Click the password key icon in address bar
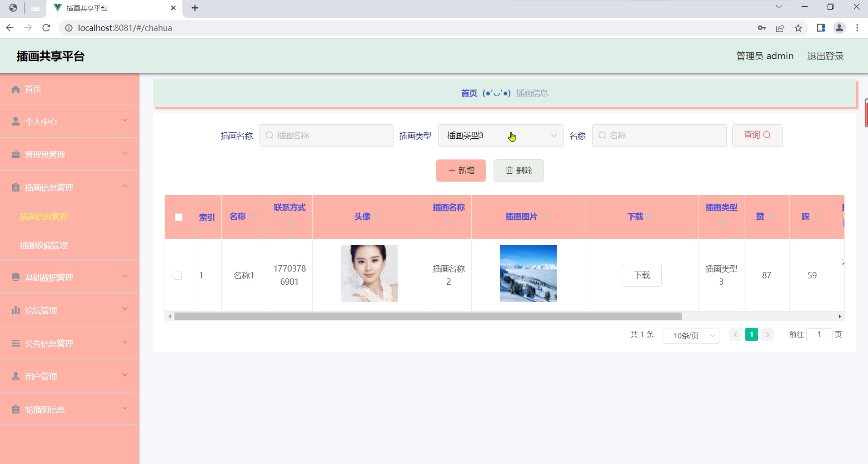Viewport: 868px width, 464px height. point(762,28)
